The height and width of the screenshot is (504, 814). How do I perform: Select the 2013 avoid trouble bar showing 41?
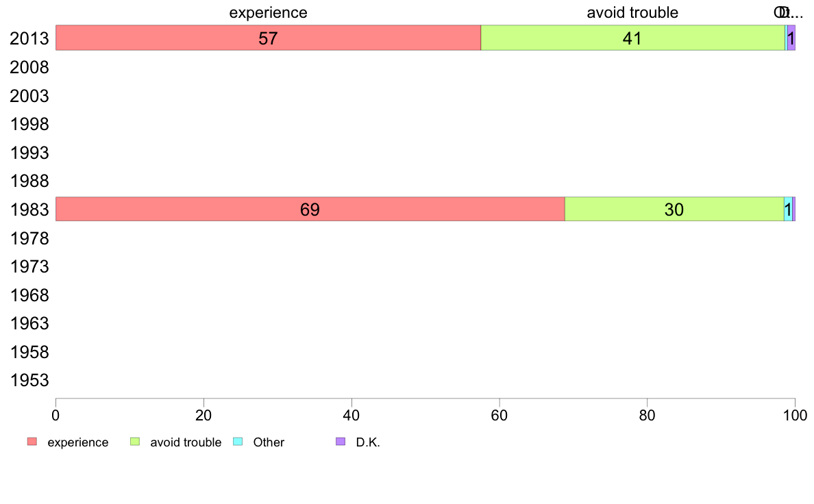633,38
